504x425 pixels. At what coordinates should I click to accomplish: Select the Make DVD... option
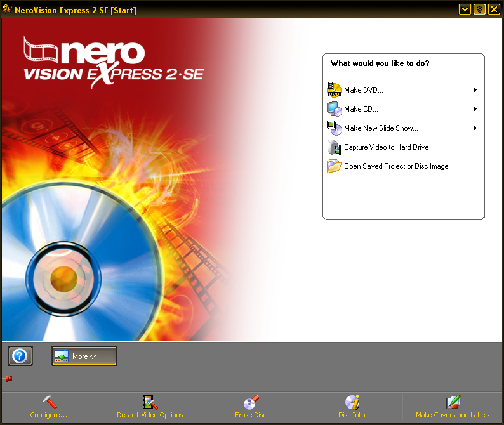364,90
